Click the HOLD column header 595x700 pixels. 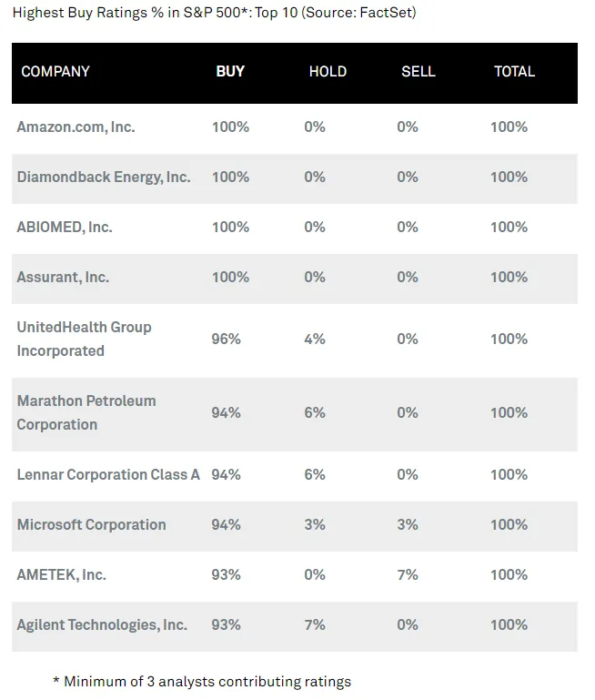point(328,71)
